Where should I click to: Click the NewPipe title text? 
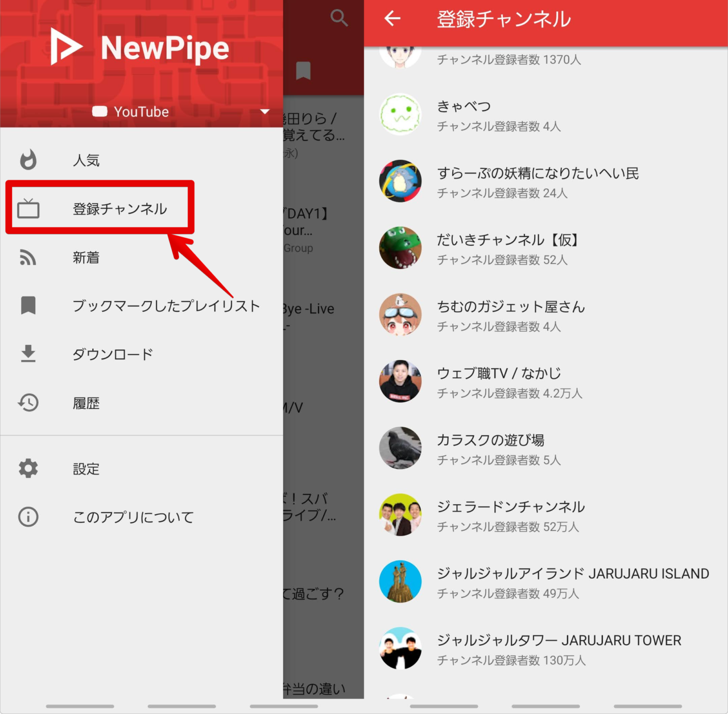pos(165,48)
